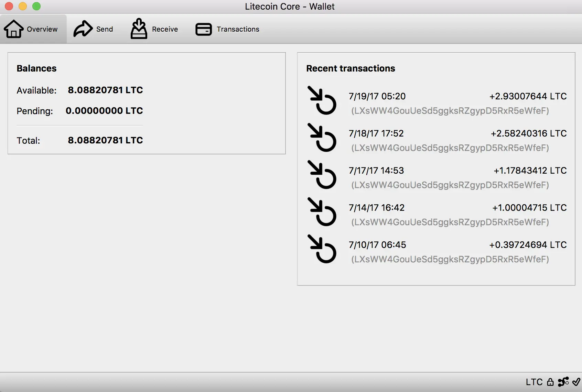
Task: Click the sync checkmark icon in status bar
Action: 576,382
